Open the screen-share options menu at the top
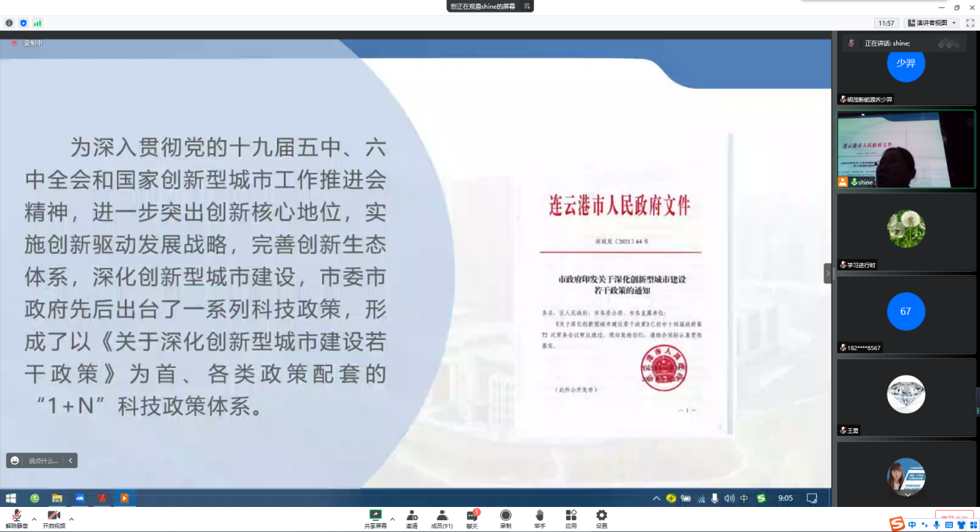Image resolution: width=980 pixels, height=532 pixels. (526, 6)
